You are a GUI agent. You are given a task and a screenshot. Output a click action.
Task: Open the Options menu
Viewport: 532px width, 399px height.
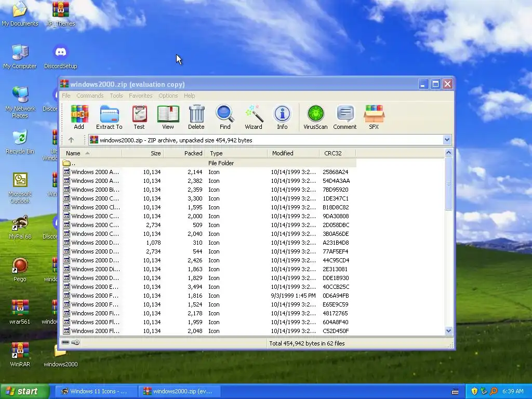coord(168,96)
